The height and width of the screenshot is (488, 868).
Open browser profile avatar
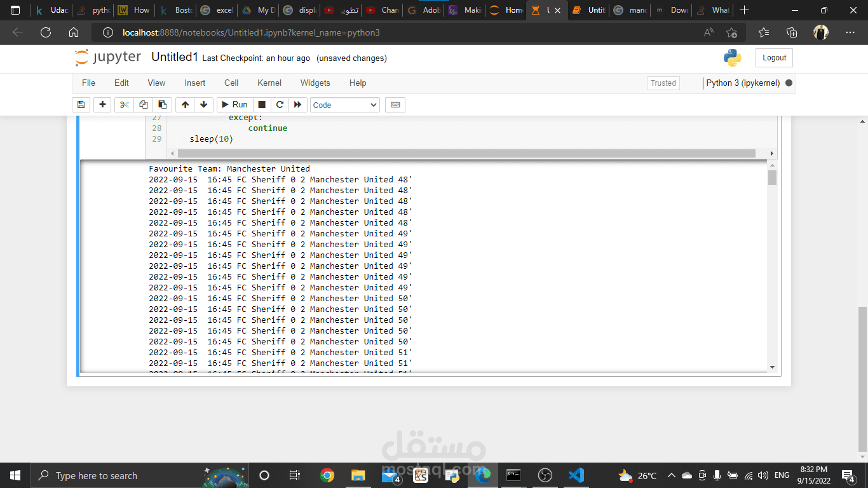pos(821,32)
